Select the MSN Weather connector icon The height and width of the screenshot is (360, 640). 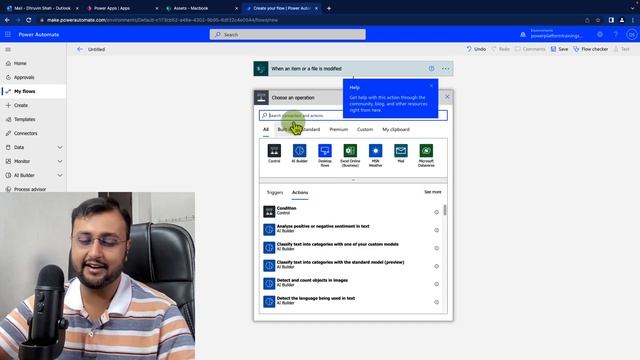[376, 151]
